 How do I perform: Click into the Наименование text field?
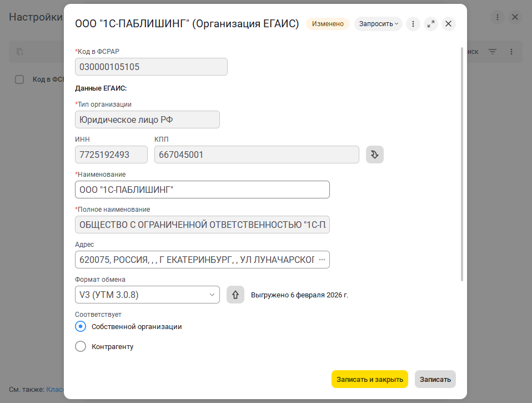pos(202,190)
